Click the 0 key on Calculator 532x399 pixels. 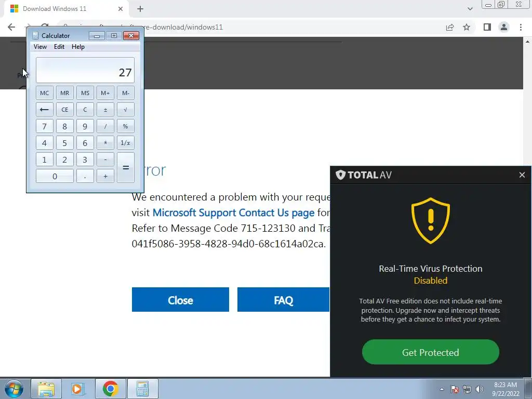[x=55, y=176]
